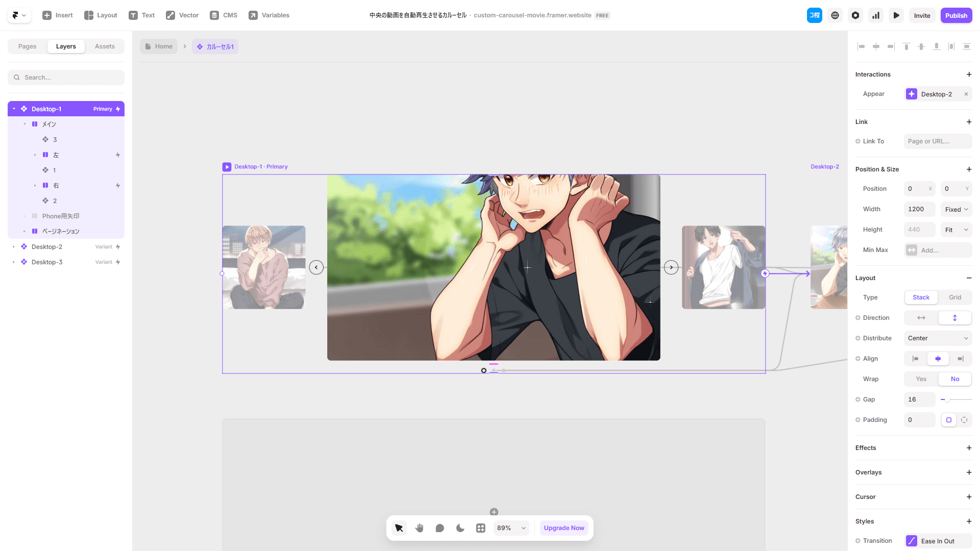Screen dimensions: 980x551
Task: Open the globe localization icon
Action: click(x=835, y=15)
